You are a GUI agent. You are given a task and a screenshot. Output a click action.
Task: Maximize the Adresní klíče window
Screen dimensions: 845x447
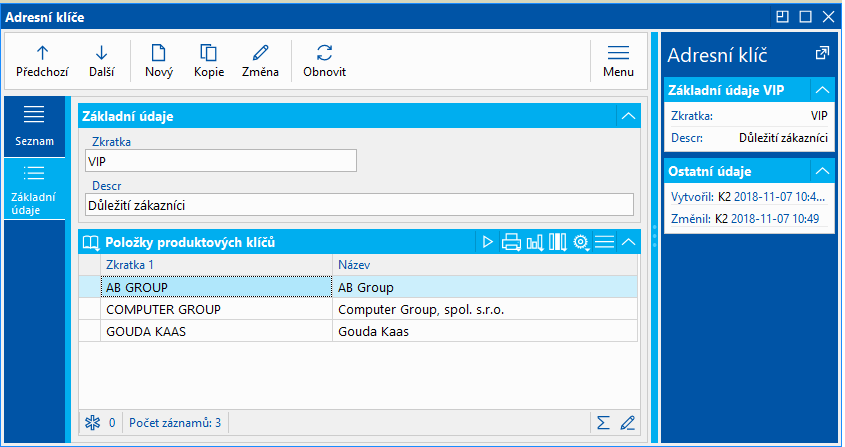[806, 17]
